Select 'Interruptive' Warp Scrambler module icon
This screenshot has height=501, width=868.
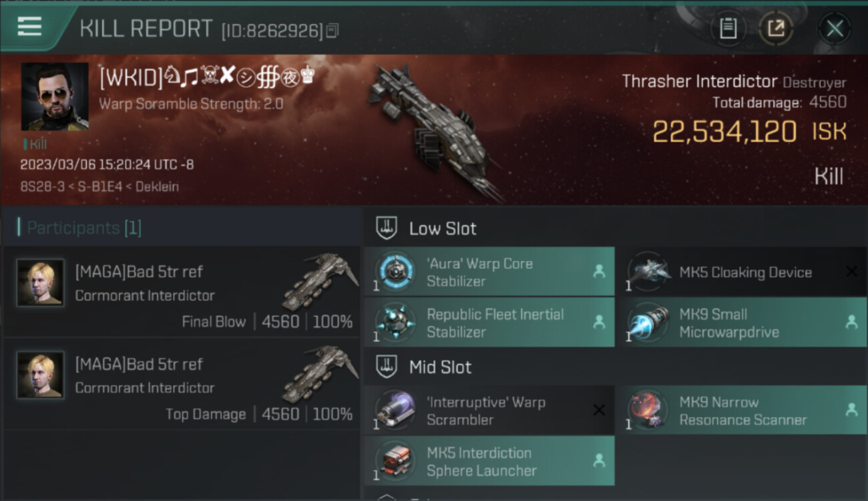click(x=395, y=410)
